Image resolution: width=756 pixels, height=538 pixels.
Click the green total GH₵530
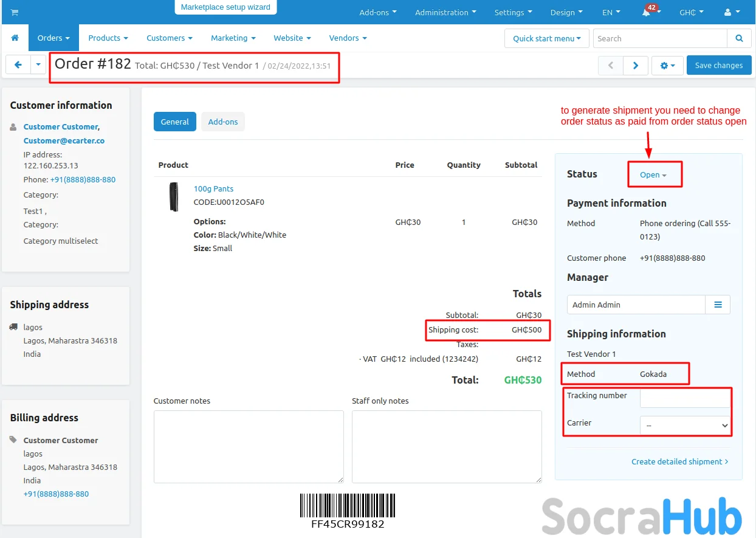(523, 380)
